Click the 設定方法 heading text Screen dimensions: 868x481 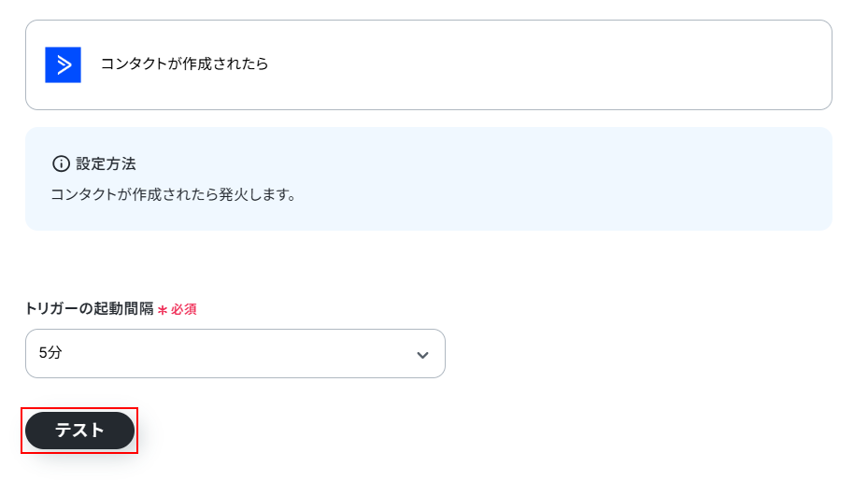pyautogui.click(x=106, y=163)
